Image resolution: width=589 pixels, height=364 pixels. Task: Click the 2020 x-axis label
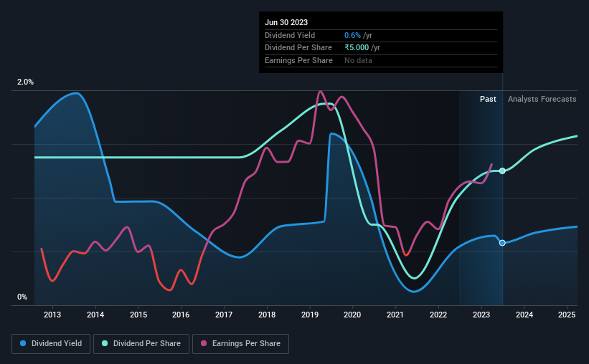(352, 315)
